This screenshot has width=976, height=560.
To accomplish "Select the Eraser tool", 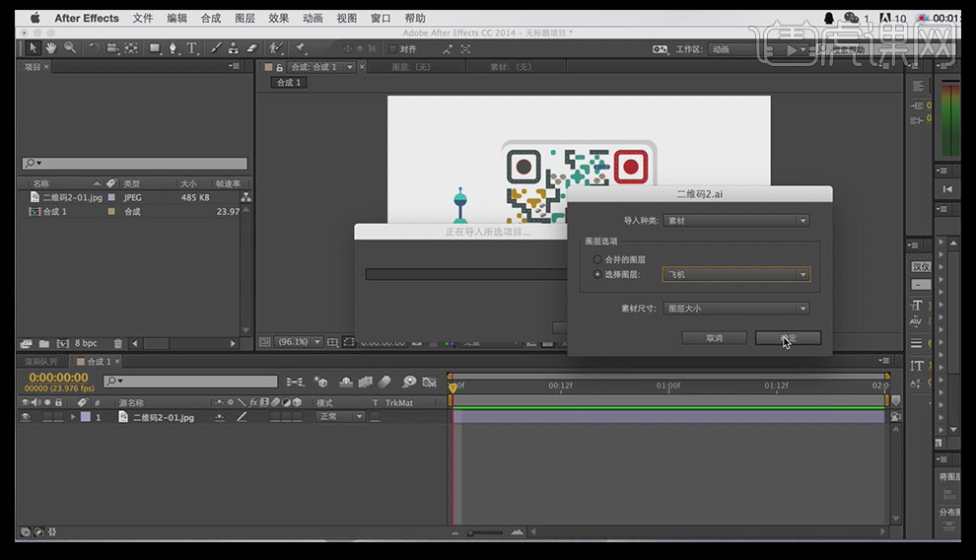I will coord(250,47).
